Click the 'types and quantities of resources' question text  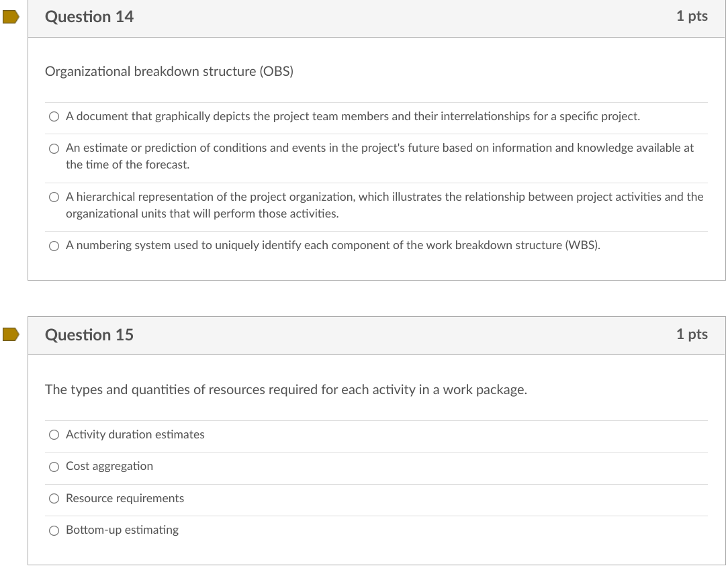pyautogui.click(x=285, y=389)
